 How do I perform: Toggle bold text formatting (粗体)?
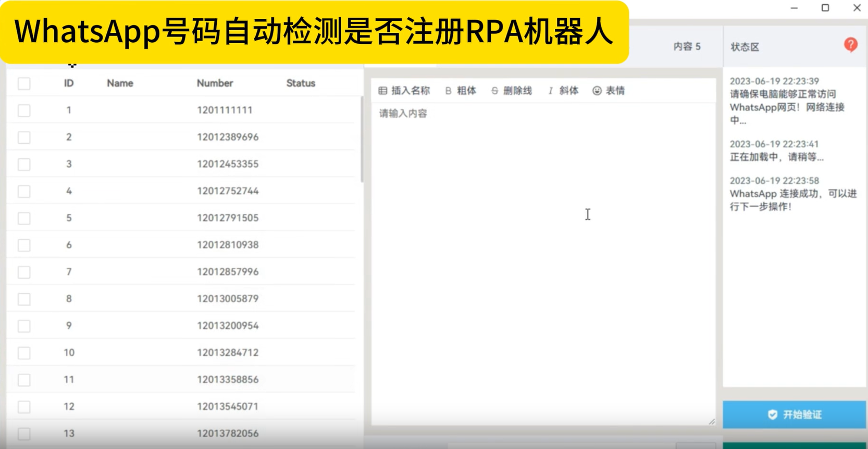tap(461, 91)
